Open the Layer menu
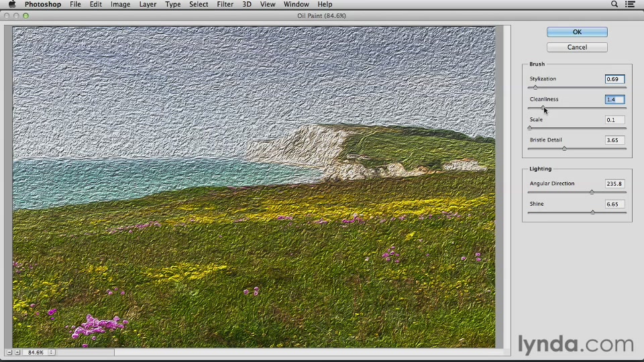This screenshot has height=362, width=644. tap(147, 4)
